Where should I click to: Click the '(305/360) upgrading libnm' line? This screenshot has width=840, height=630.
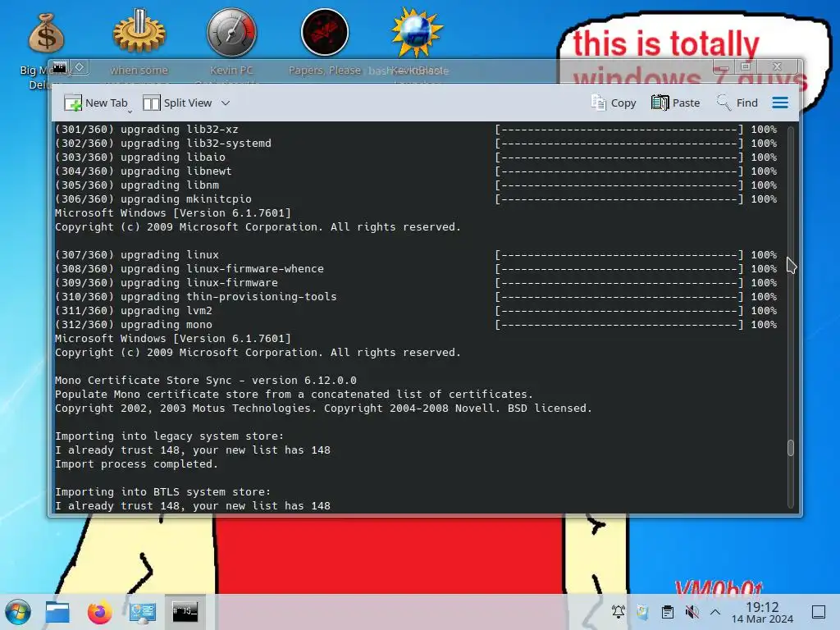coord(416,185)
